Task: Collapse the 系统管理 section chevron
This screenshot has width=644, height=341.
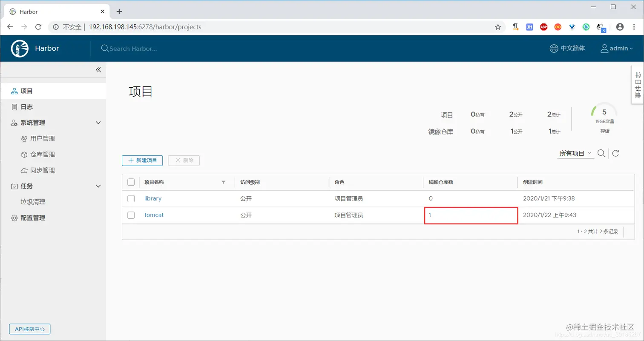Action: click(98, 123)
